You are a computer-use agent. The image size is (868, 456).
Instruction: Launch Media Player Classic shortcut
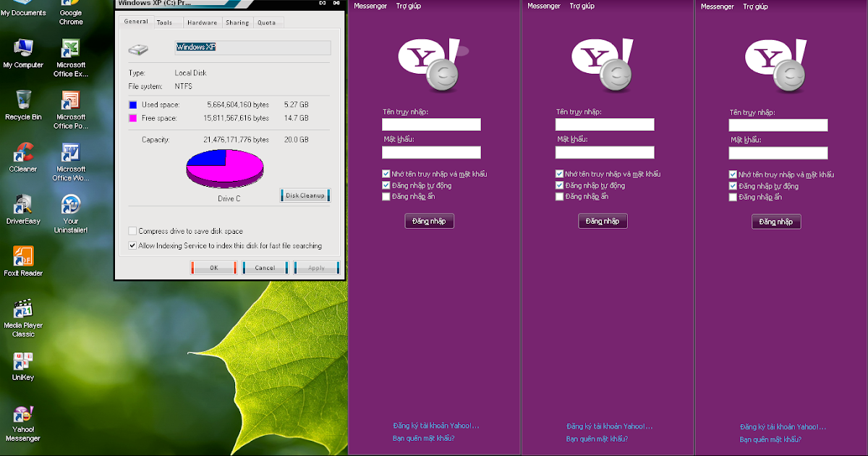23,318
